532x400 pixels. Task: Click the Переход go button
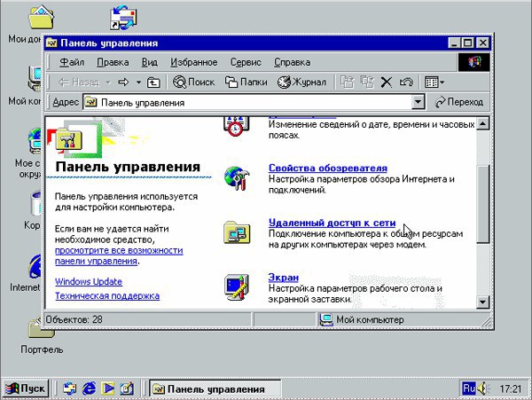click(x=459, y=102)
